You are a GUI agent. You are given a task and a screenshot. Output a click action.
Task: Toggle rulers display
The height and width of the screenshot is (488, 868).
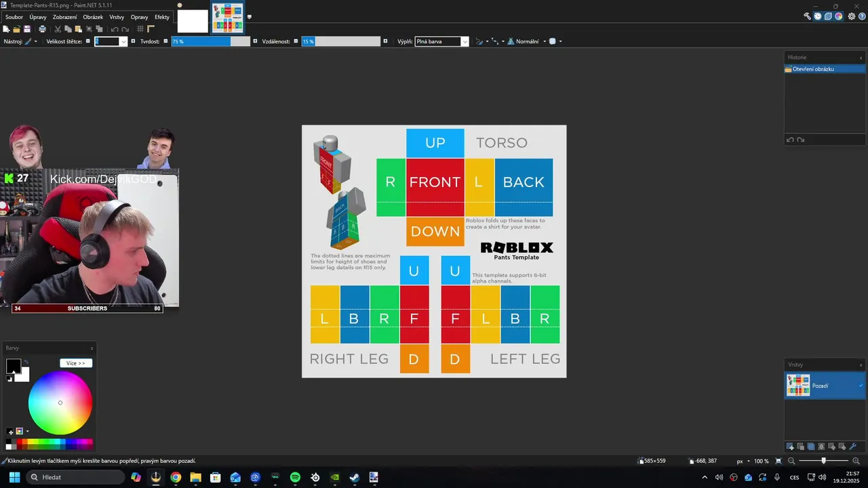click(x=151, y=29)
